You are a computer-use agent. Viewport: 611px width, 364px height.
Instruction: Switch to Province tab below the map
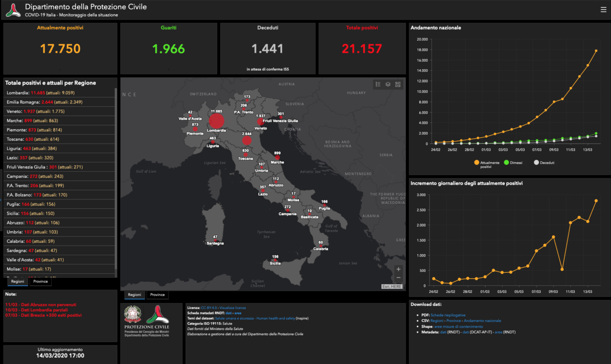click(x=158, y=295)
